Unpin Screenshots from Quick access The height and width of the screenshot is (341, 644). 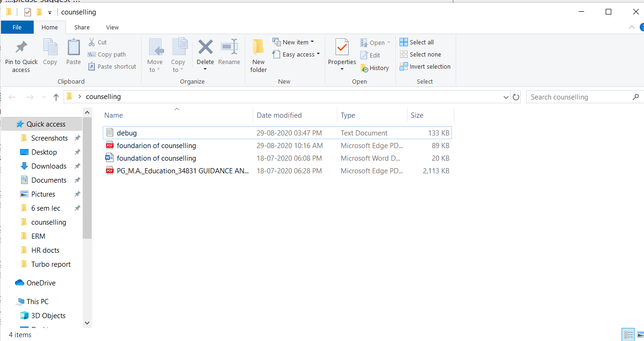tap(78, 138)
